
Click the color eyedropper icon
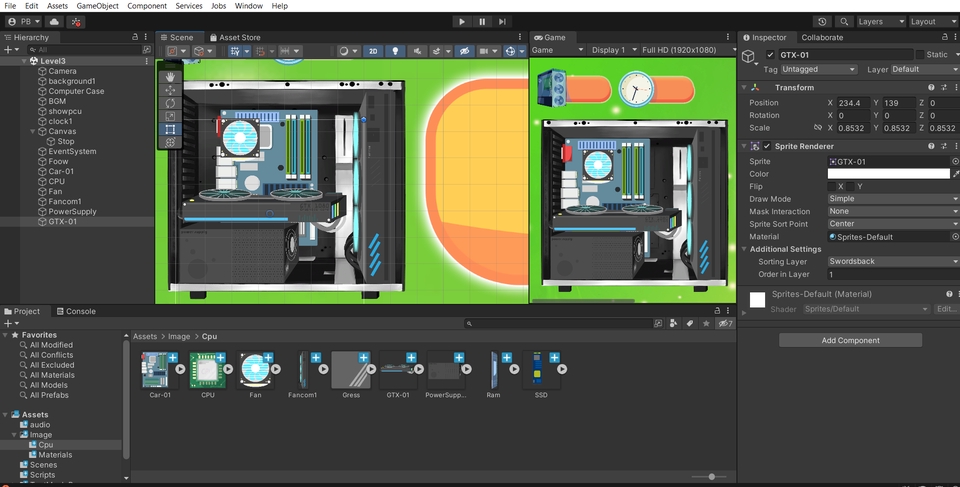tap(956, 174)
